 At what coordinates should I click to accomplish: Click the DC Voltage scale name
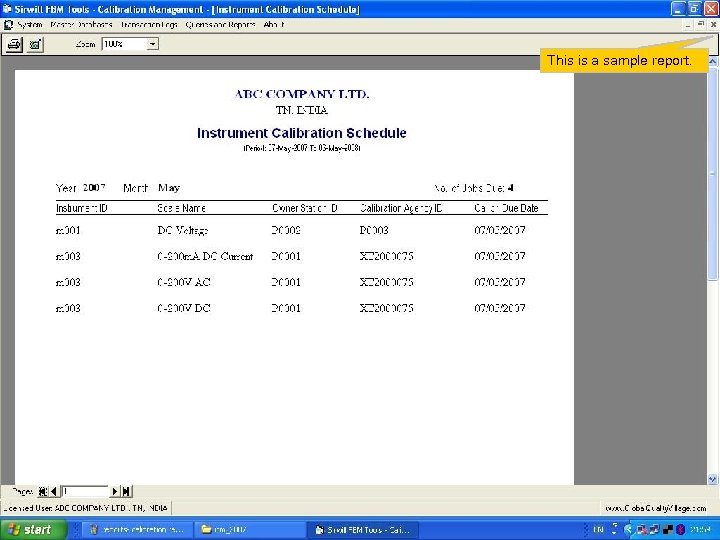point(183,231)
